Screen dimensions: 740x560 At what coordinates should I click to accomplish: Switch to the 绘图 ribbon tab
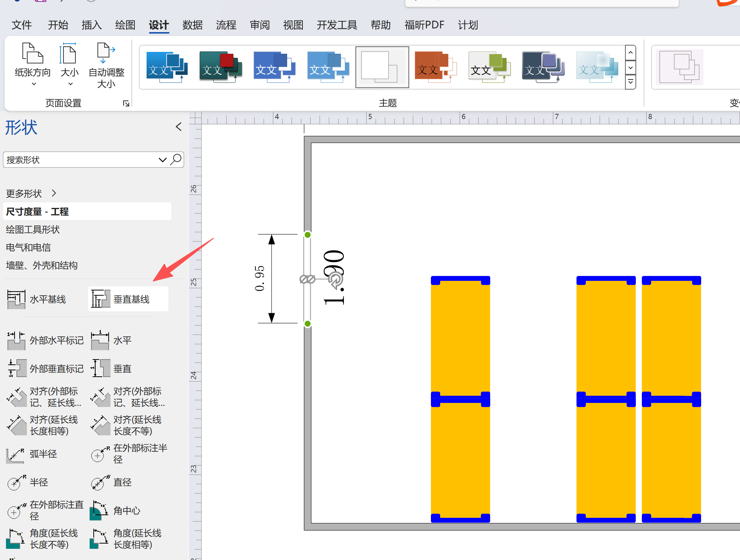pyautogui.click(x=125, y=25)
